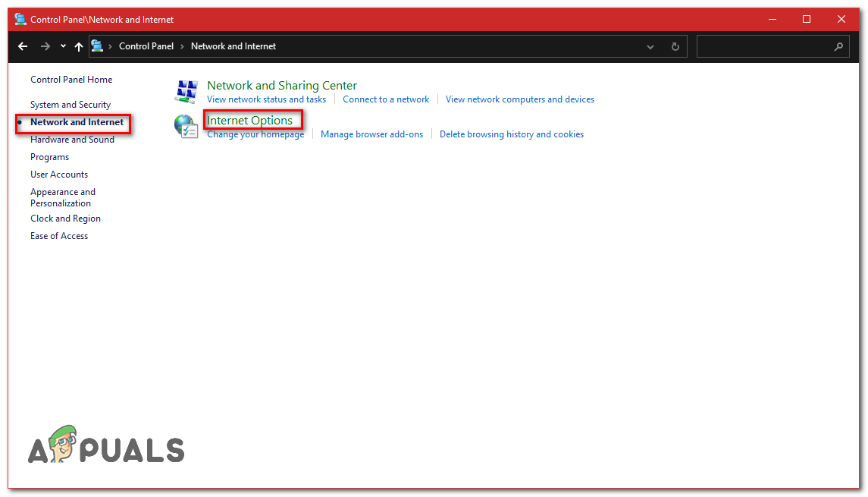Image resolution: width=868 pixels, height=497 pixels.
Task: Click the Forward navigation arrow
Action: pyautogui.click(x=45, y=46)
